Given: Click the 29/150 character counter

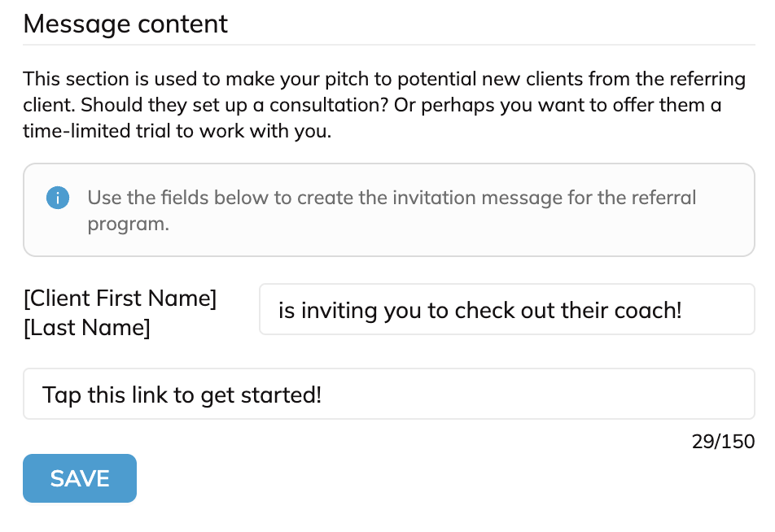Looking at the screenshot, I should [723, 442].
